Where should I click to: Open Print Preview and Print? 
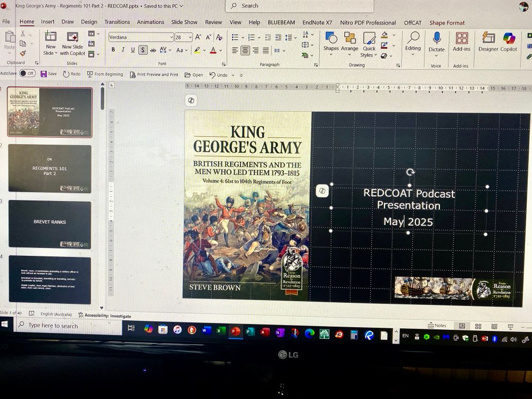point(154,74)
